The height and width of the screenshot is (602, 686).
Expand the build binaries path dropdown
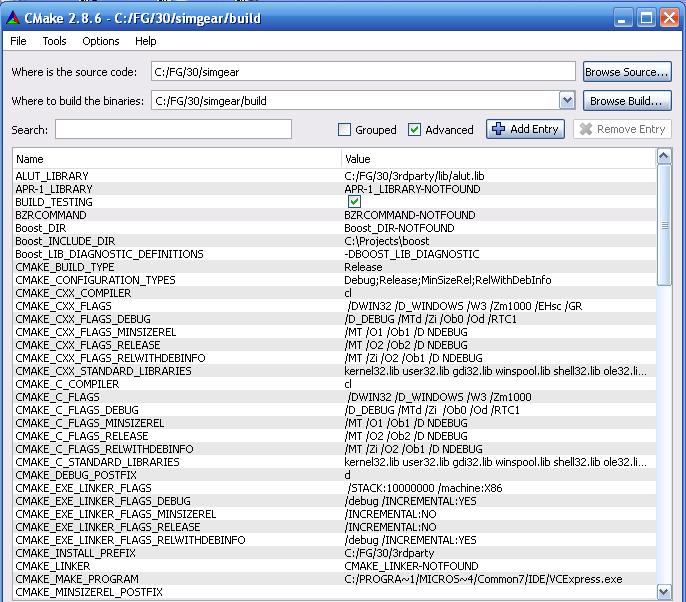point(567,100)
